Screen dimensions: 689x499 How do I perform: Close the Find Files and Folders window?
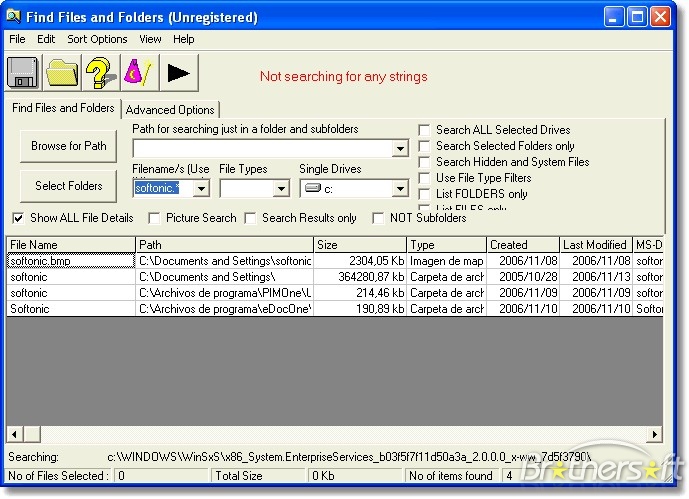point(660,17)
